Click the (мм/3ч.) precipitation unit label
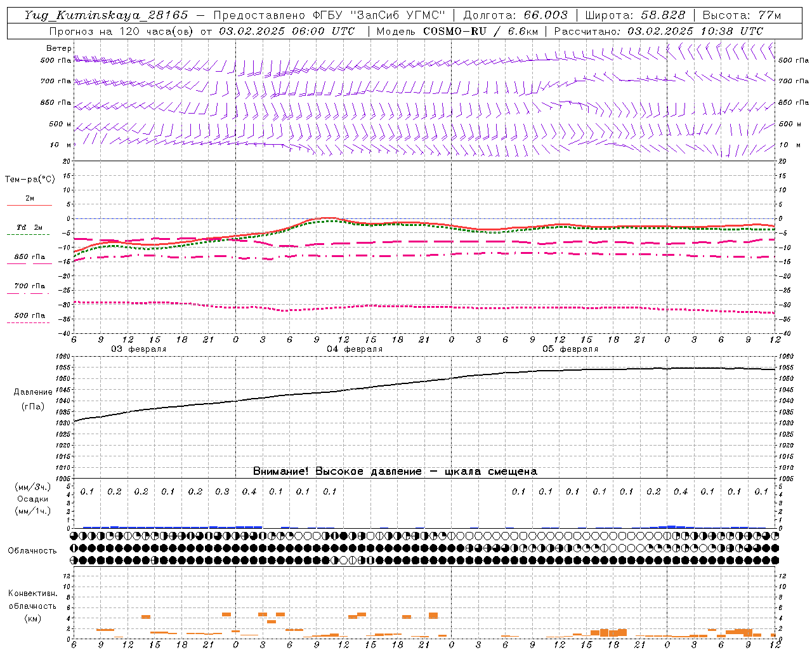Image resolution: width=812 pixels, height=650 pixels. point(33,487)
